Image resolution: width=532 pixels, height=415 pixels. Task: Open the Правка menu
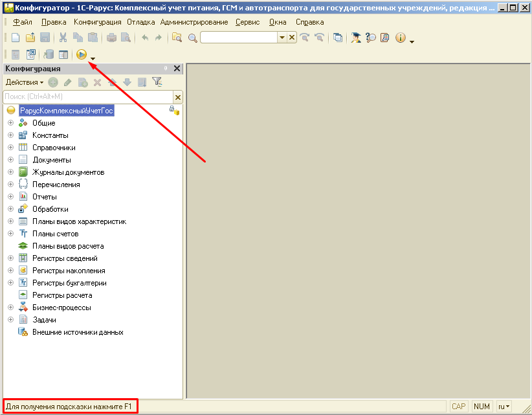tap(54, 22)
